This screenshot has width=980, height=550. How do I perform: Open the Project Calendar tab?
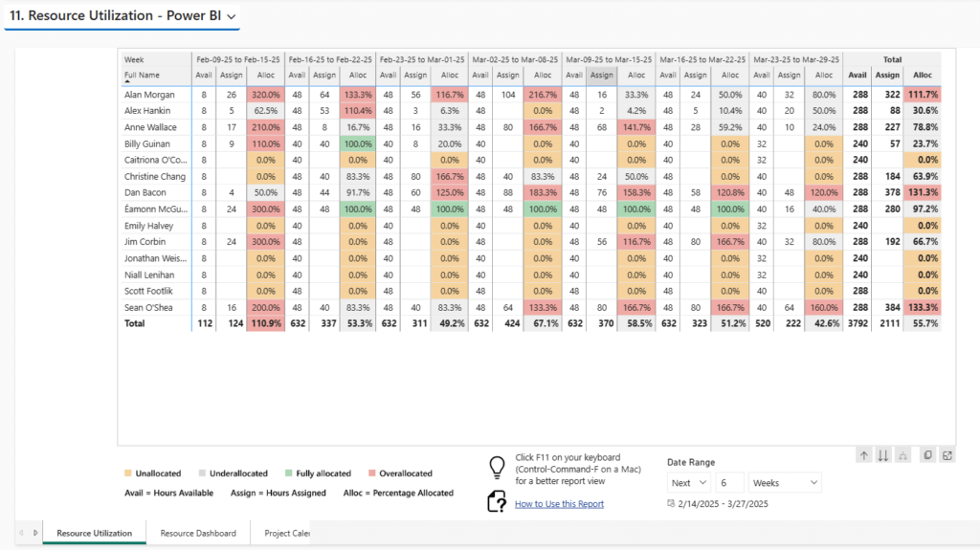tap(286, 533)
